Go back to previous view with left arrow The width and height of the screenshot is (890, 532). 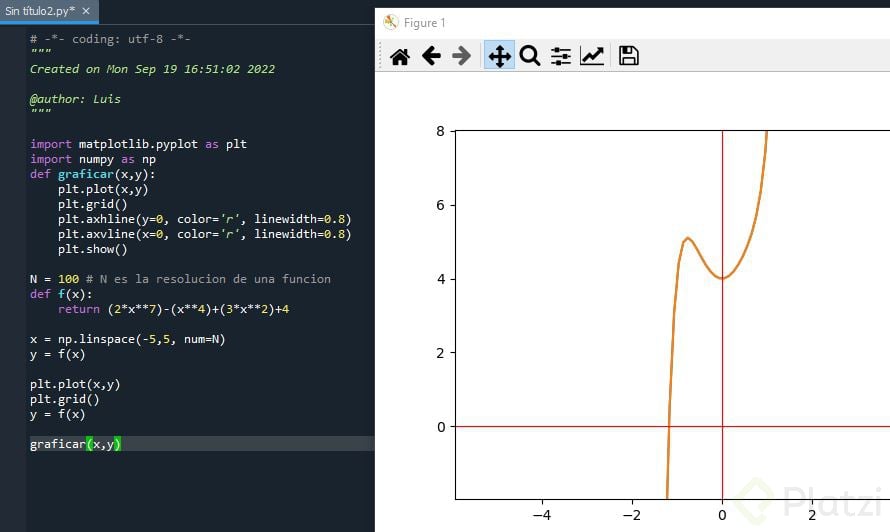click(431, 56)
